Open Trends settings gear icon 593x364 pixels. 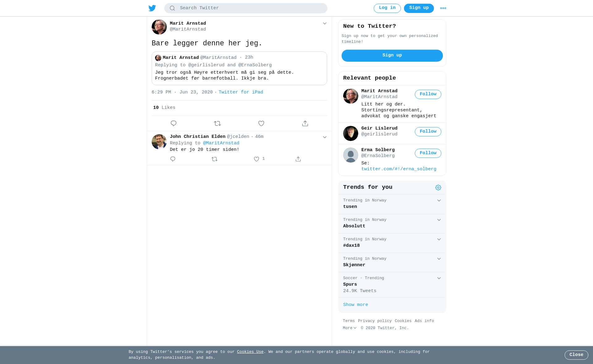pos(438,188)
